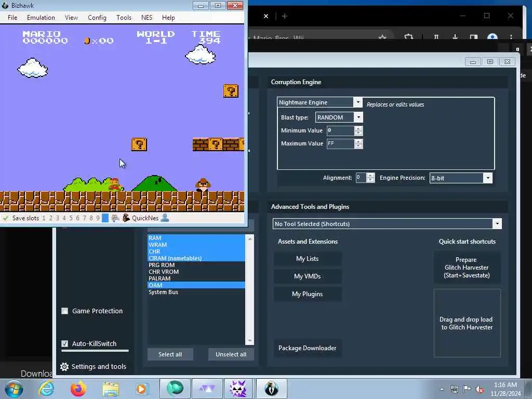This screenshot has width=532, height=399.
Task: Open the NES menu
Action: 147,18
